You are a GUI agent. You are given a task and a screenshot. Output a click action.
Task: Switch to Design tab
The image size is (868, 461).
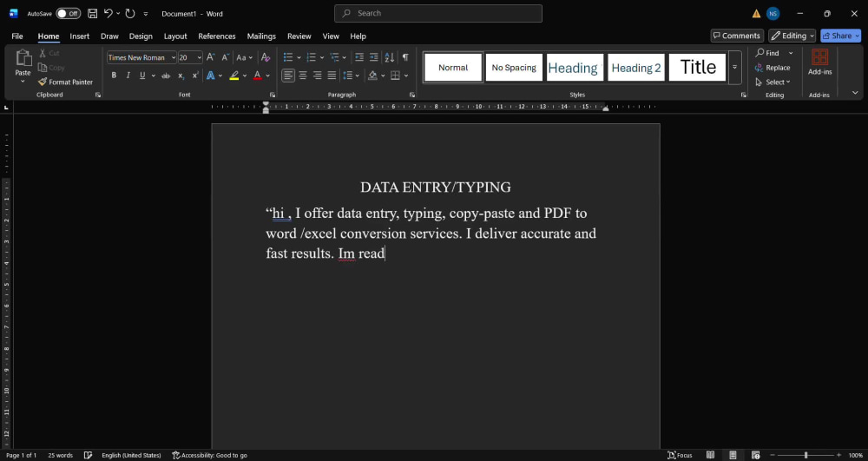point(141,36)
